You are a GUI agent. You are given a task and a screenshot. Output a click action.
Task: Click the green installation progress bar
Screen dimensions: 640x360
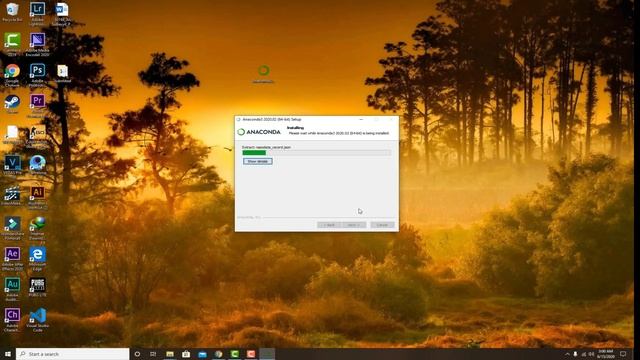316,153
